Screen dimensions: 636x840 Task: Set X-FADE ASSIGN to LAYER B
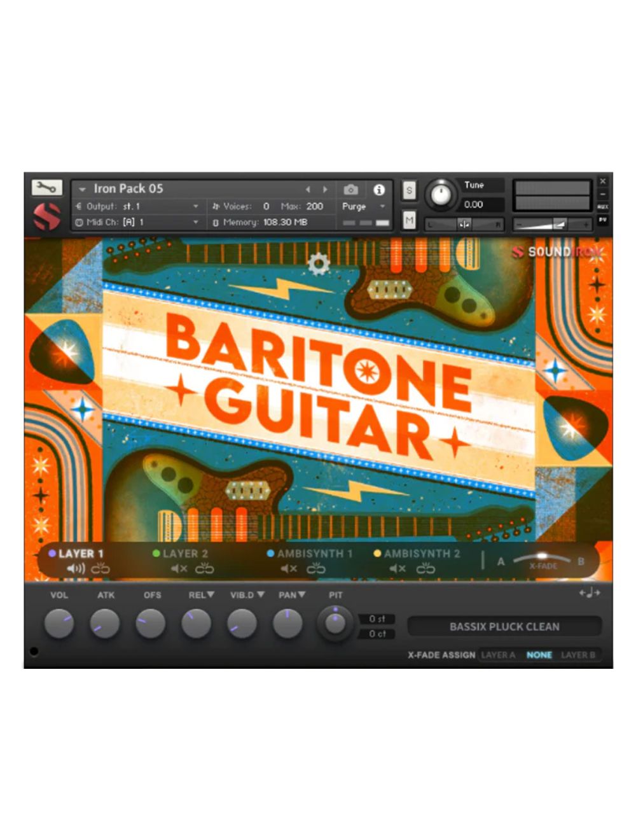tap(578, 655)
